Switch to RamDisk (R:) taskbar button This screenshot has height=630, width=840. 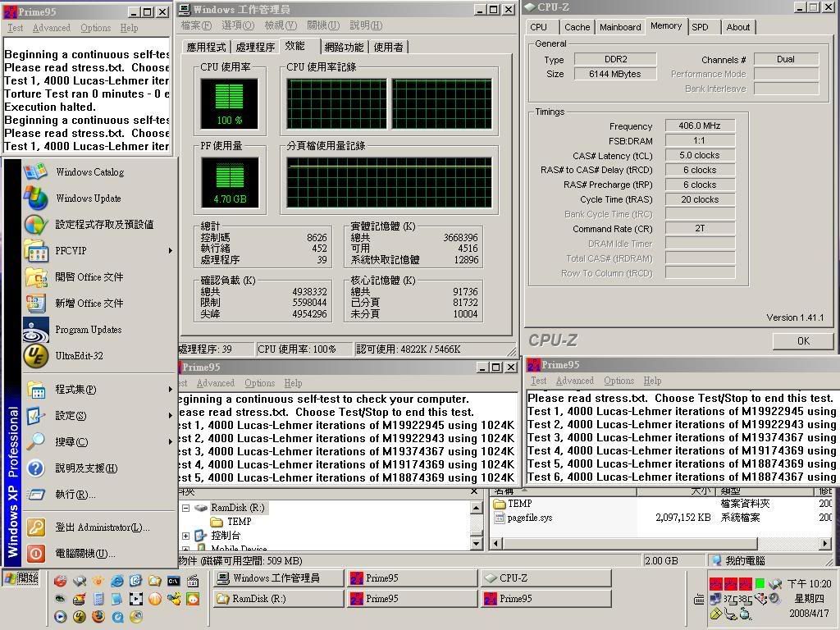(277, 598)
